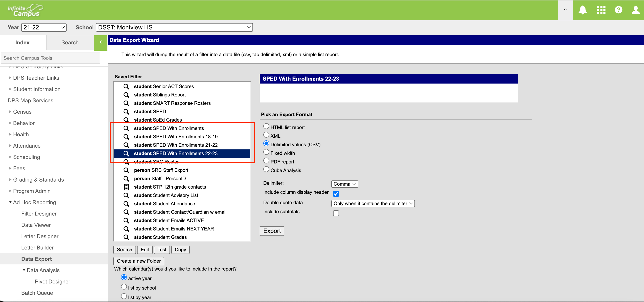Click the Test filter button
The width and height of the screenshot is (644, 302).
click(x=162, y=250)
